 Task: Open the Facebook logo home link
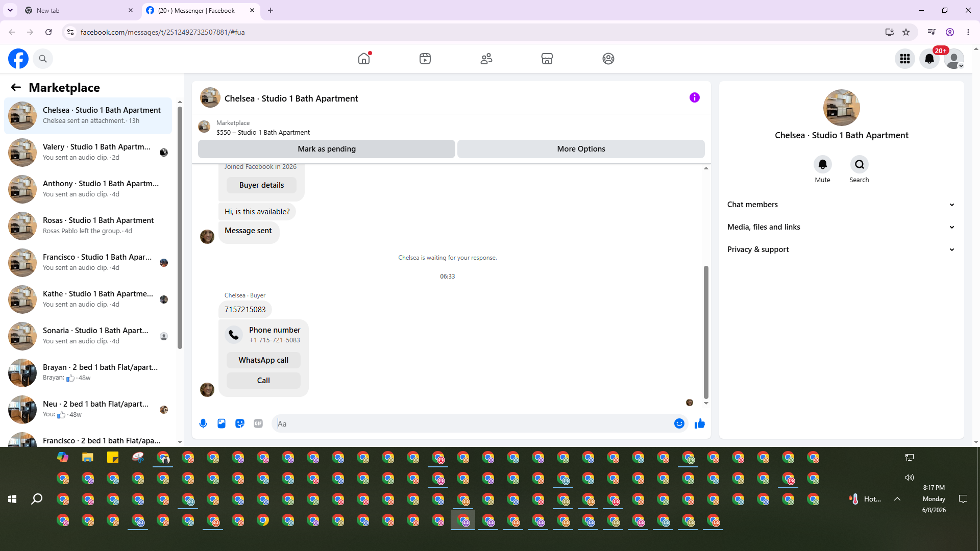tap(18, 59)
